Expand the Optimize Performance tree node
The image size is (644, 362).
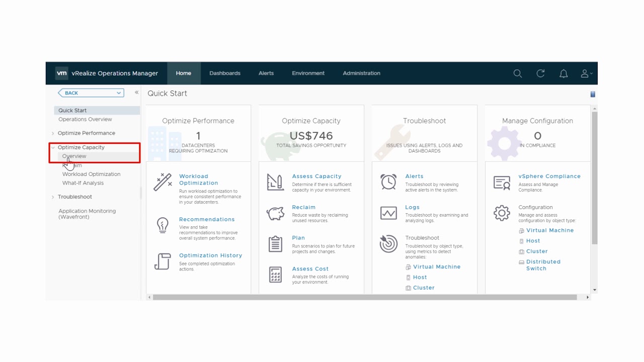pyautogui.click(x=53, y=133)
